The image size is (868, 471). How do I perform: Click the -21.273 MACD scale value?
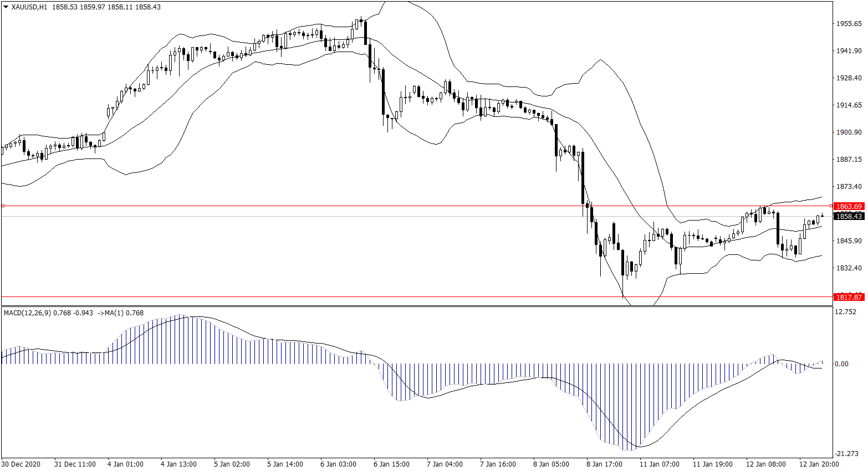[845, 454]
